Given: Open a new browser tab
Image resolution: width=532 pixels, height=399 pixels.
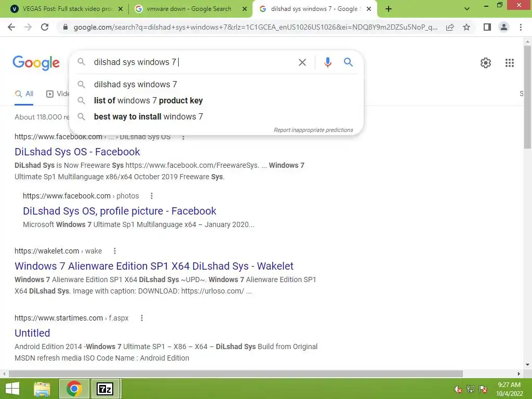Looking at the screenshot, I should pos(389,9).
